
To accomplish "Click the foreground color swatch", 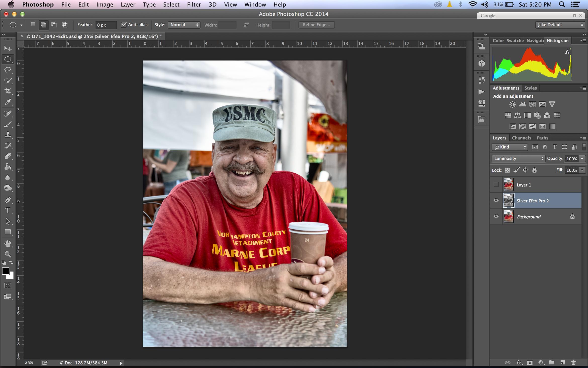I will click(6, 271).
